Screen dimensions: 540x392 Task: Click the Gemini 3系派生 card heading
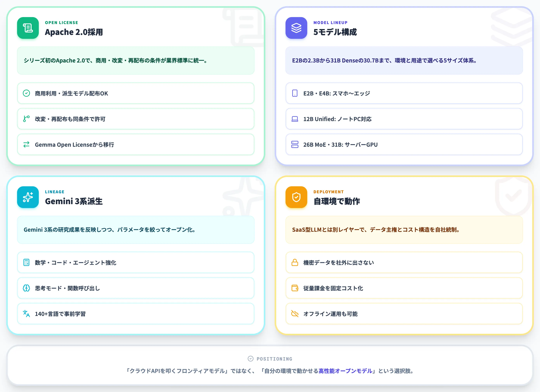coord(74,201)
